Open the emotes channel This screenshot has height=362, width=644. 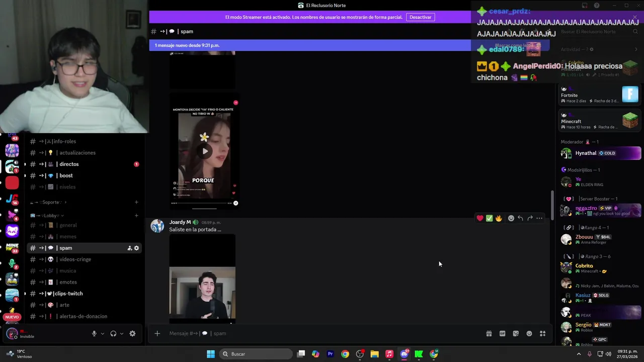[x=85, y=282]
